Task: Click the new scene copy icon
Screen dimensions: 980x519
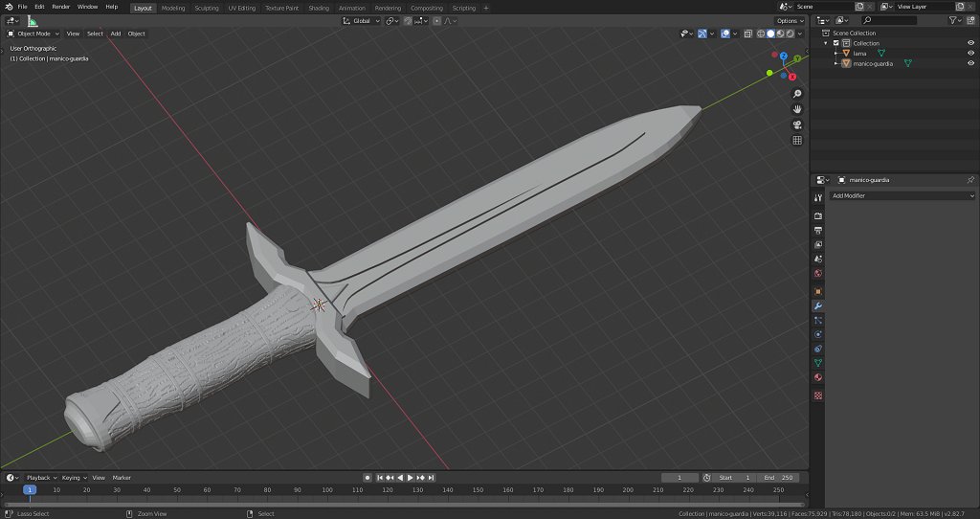Action: [x=859, y=7]
